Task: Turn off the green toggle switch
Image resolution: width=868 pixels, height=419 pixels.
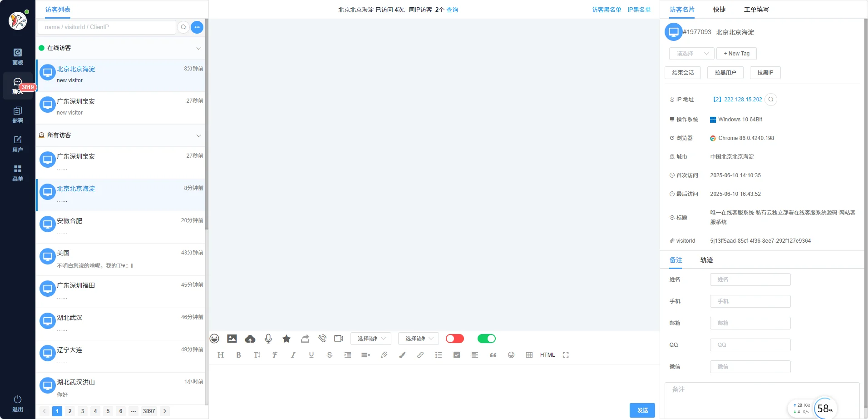Action: [x=487, y=339]
